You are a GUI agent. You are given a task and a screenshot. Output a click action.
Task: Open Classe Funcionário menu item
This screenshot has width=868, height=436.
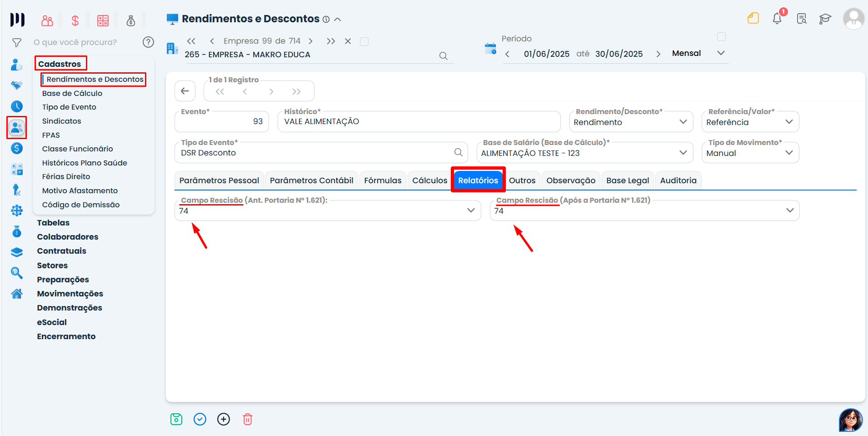77,149
